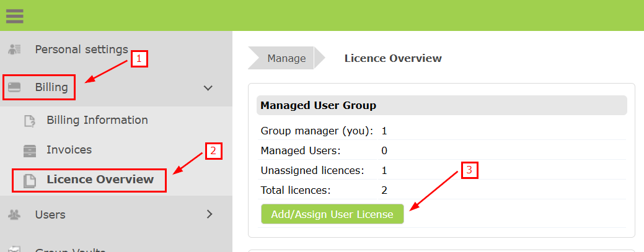Click the Invoices drawer icon
644x252 pixels.
30,150
